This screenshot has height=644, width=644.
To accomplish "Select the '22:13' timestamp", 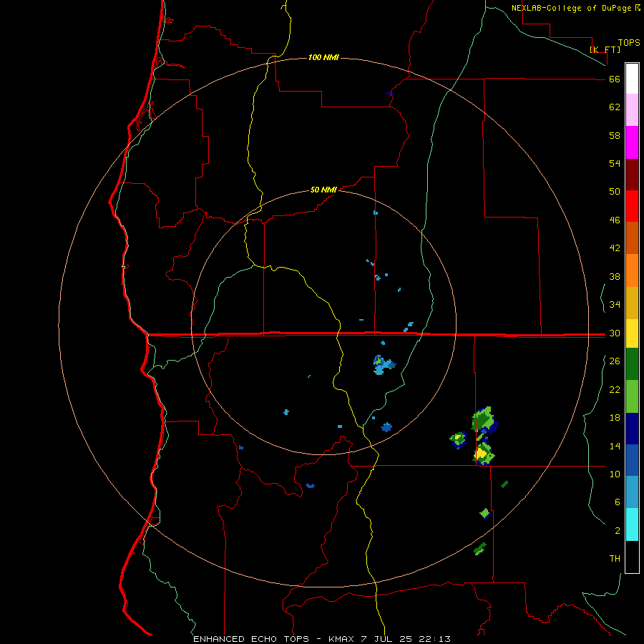I will click(435, 639).
